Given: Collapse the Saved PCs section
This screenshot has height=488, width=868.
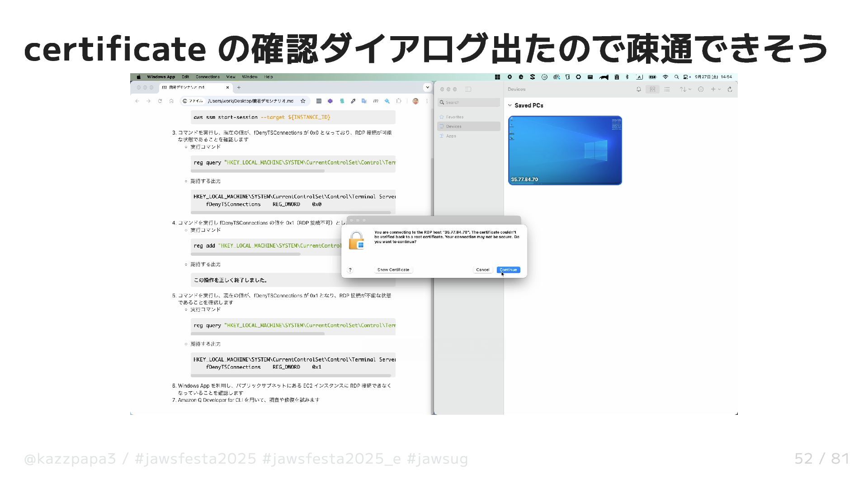Looking at the screenshot, I should [x=510, y=105].
